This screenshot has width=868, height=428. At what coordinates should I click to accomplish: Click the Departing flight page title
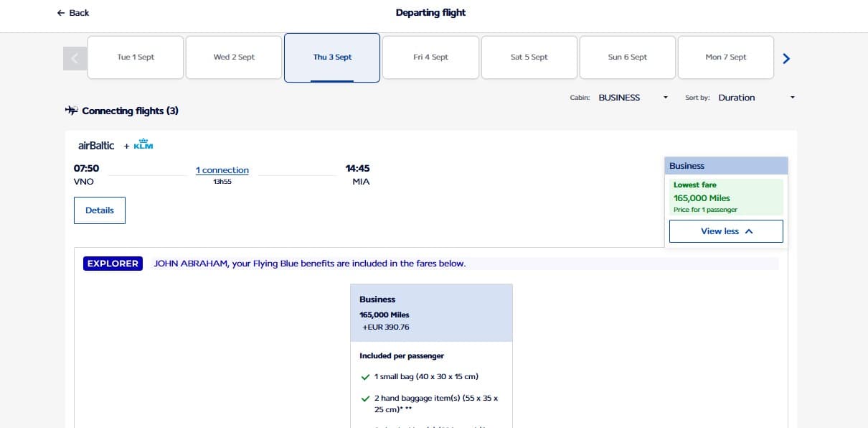point(430,12)
